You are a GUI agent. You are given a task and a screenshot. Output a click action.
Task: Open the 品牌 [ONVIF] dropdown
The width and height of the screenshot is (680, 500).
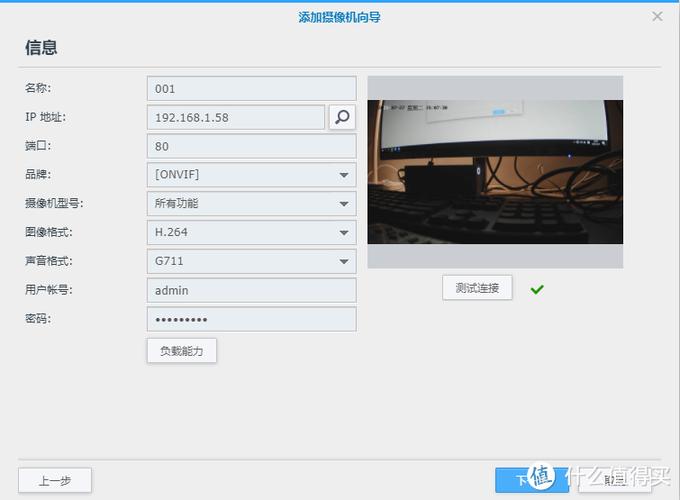click(252, 175)
